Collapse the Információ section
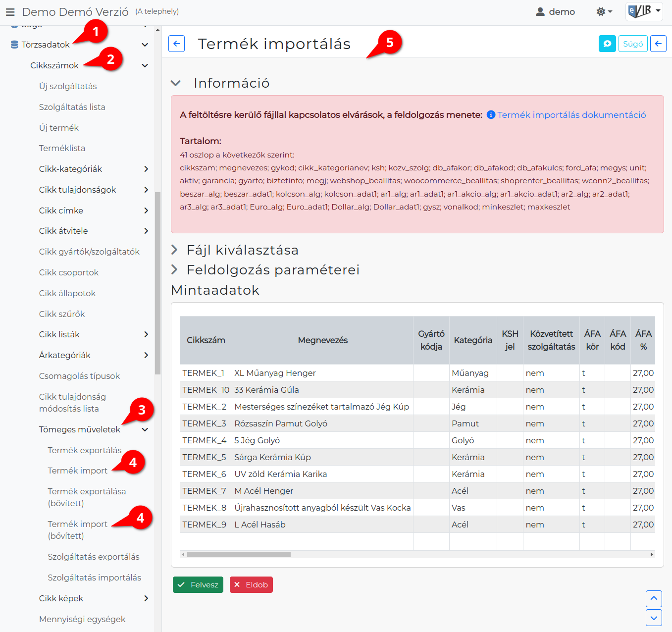 tap(176, 83)
